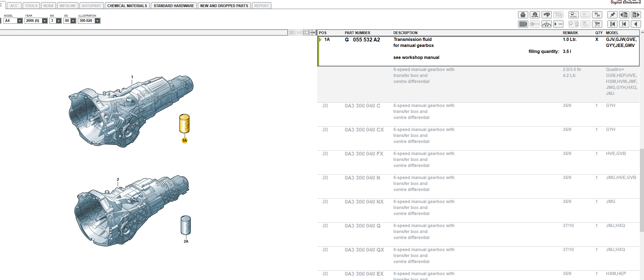644x280 pixels.
Task: Open the CHEMICAL MATERIALS tab
Action: coord(127,6)
